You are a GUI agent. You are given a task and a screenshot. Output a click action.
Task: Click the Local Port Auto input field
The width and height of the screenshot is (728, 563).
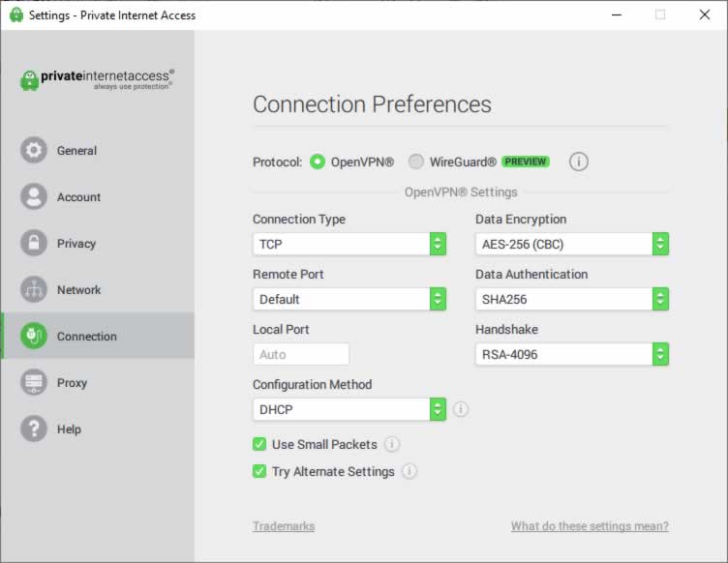point(301,354)
